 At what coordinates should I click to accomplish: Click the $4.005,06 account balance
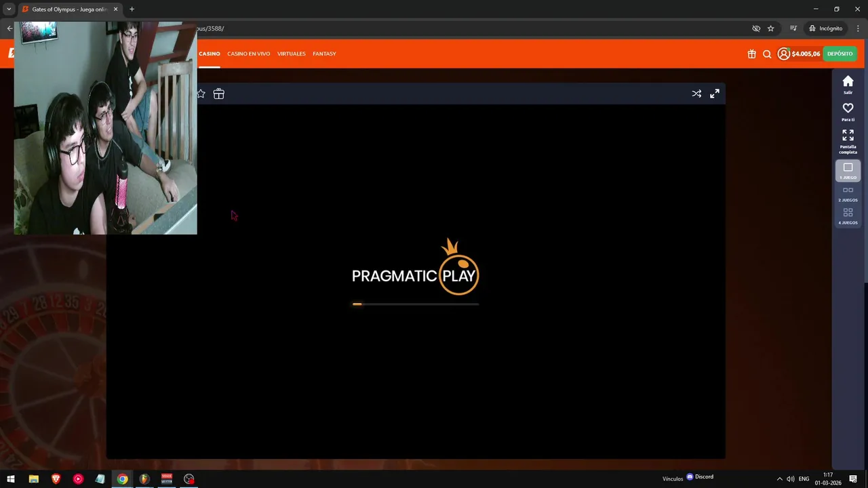(x=806, y=54)
